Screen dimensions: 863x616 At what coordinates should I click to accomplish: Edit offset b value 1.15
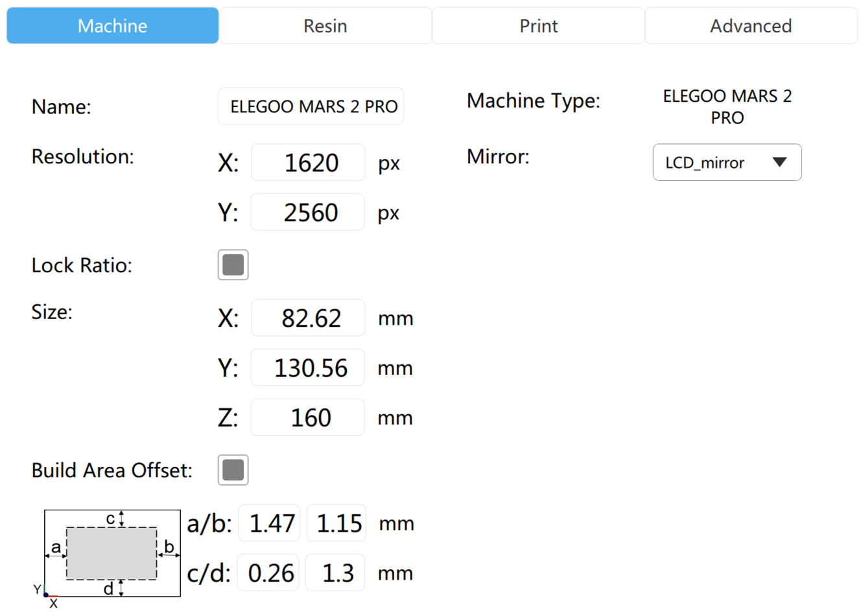[x=337, y=523]
